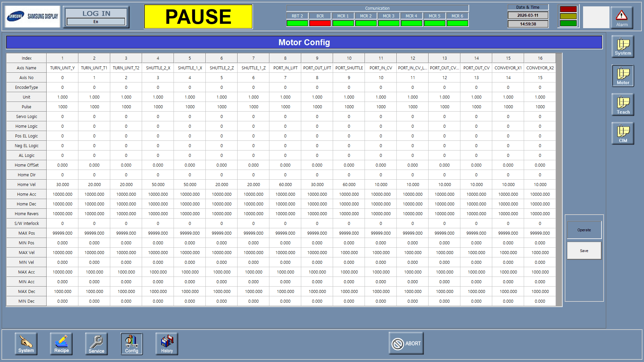Click the green RBT 2 status indicator
Viewport: 644px width, 362px height.
tap(297, 23)
